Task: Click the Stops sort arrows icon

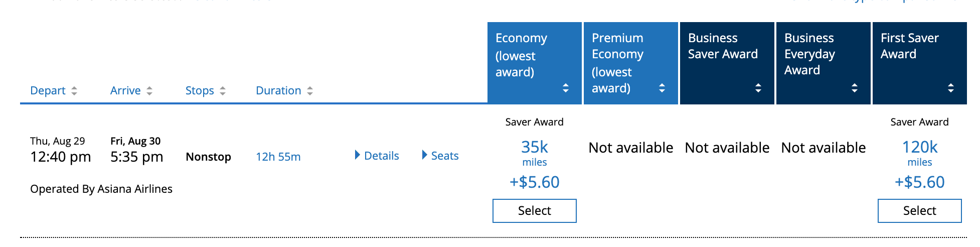Action: pyautogui.click(x=223, y=91)
